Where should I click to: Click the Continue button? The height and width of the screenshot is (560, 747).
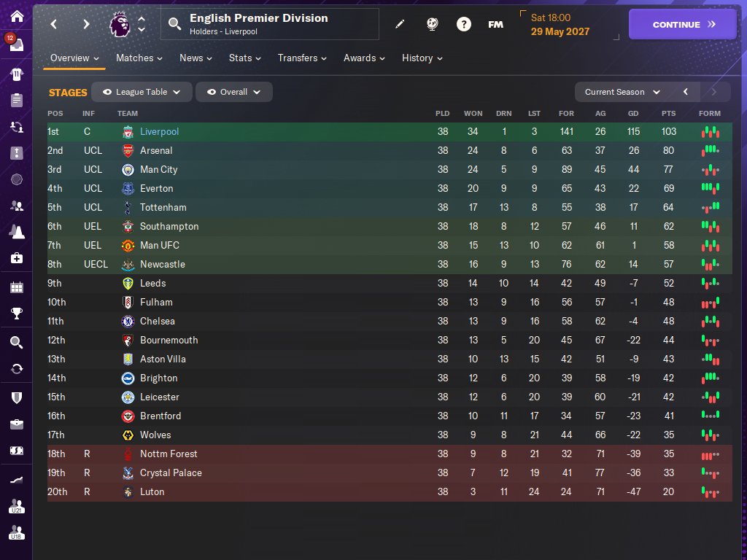(x=683, y=24)
